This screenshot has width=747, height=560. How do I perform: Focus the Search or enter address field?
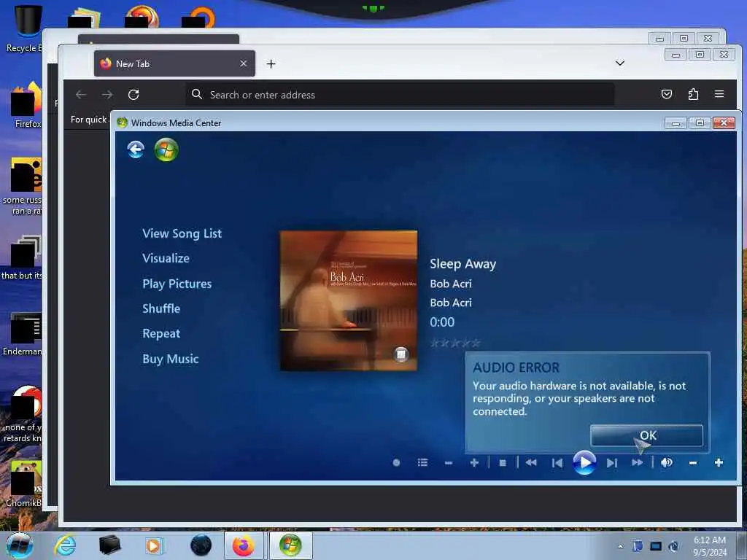coord(400,95)
